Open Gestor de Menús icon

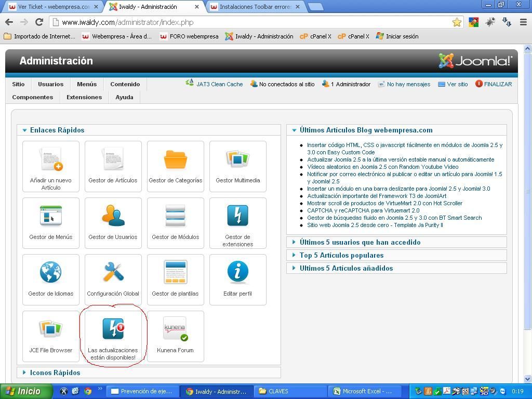tap(51, 223)
